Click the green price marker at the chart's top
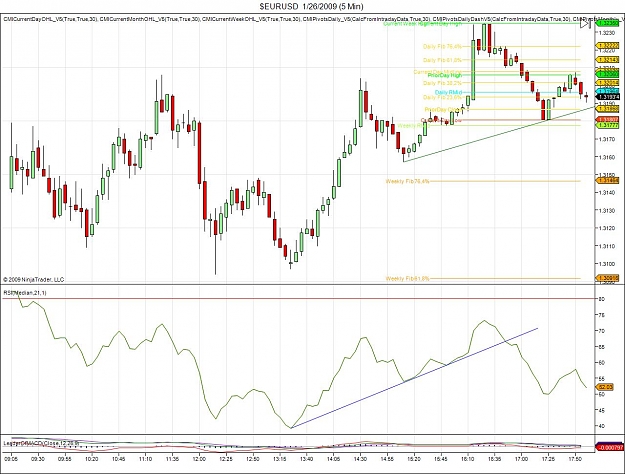Screen dimensions: 625x474 point(607,23)
